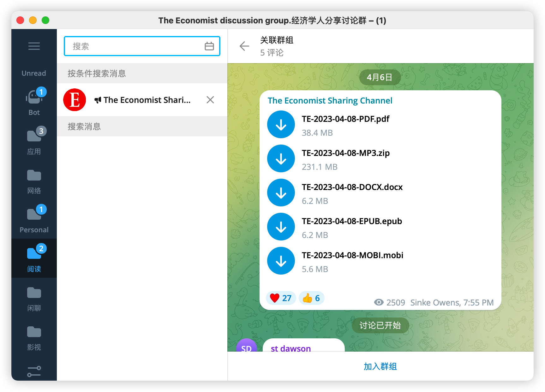
Task: Open the 应用 folder
Action: click(34, 141)
